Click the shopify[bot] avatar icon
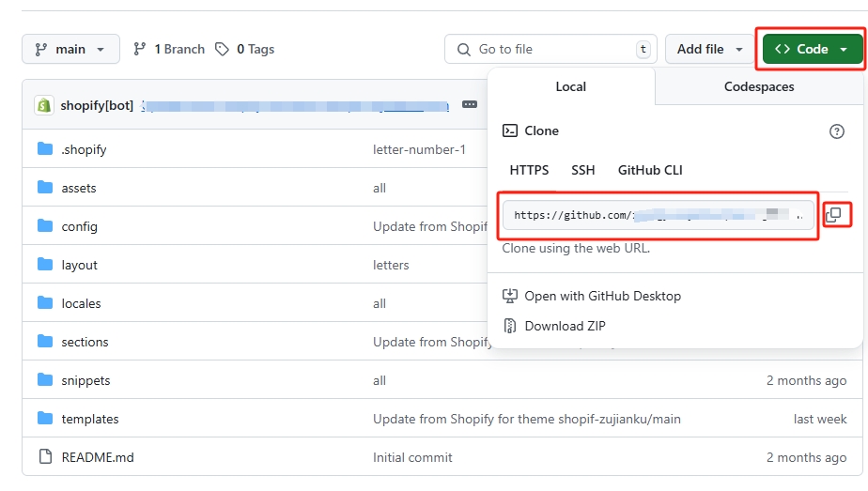Viewport: 868px width, 491px height. tap(44, 105)
